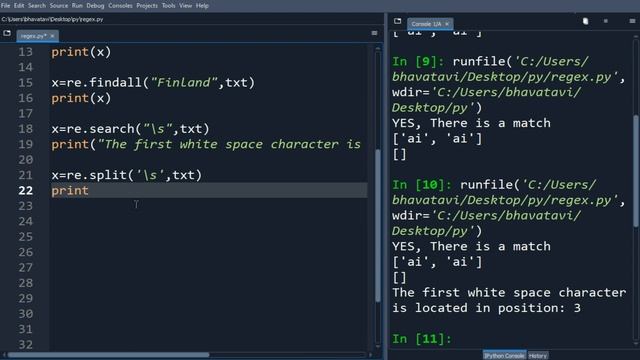Click the console browse tabs icon
This screenshot has width=640, height=360.
pyautogui.click(x=398, y=21)
